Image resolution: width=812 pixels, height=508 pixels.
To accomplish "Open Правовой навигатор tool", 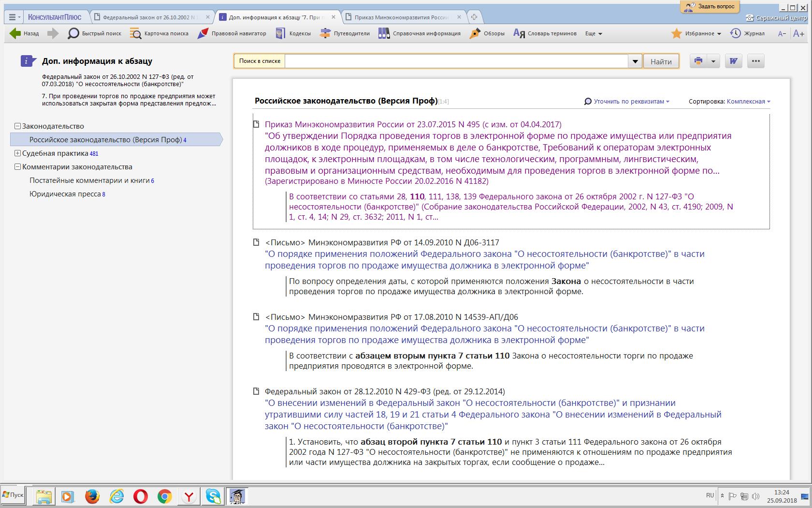I will pos(232,33).
